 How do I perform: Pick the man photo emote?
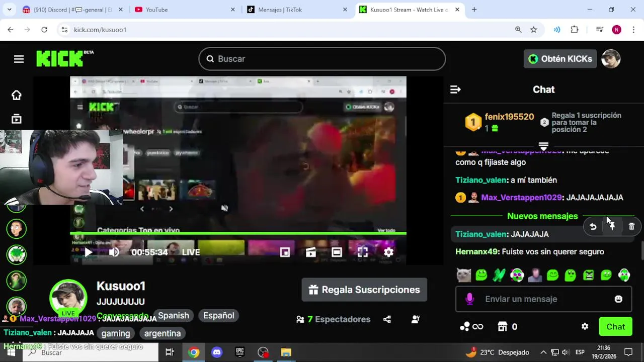tap(535, 275)
